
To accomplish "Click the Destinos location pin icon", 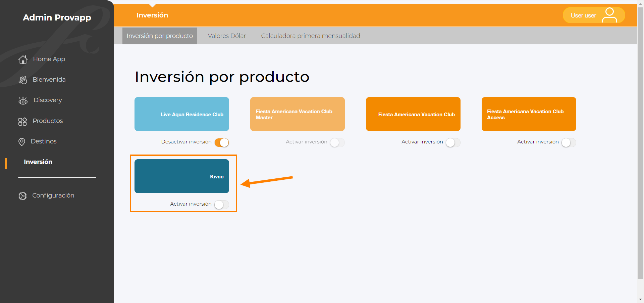I will (x=22, y=142).
